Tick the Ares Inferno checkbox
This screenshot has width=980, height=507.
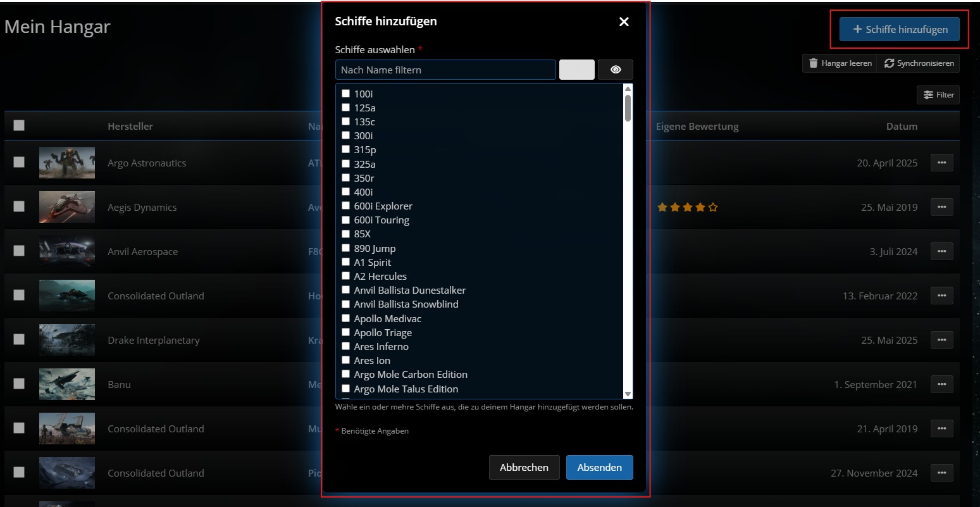click(346, 346)
